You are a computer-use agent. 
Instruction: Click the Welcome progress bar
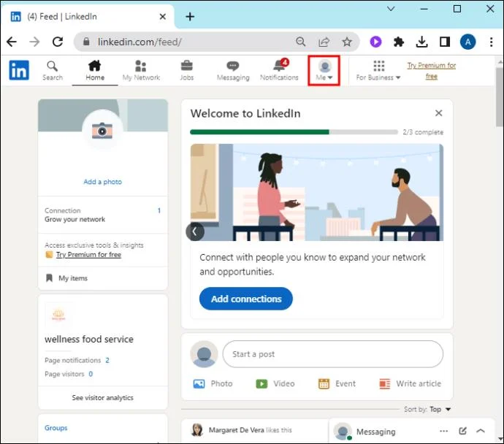(x=294, y=132)
